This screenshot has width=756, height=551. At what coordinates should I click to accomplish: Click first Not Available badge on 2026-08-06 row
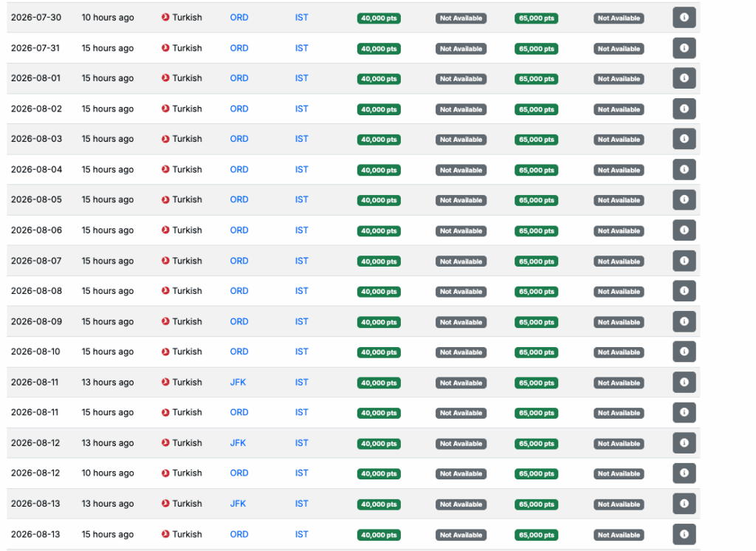[x=461, y=231]
